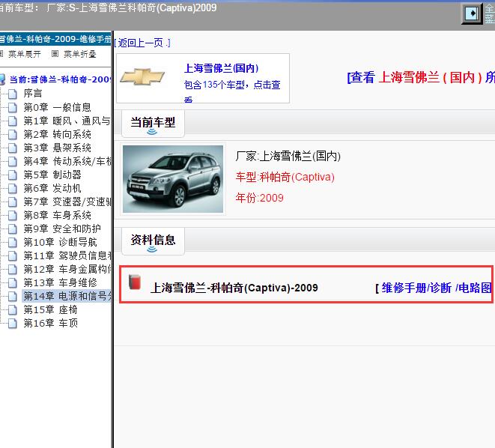495x448 pixels.
Task: Open 第6章 发动机
Action: (52, 189)
